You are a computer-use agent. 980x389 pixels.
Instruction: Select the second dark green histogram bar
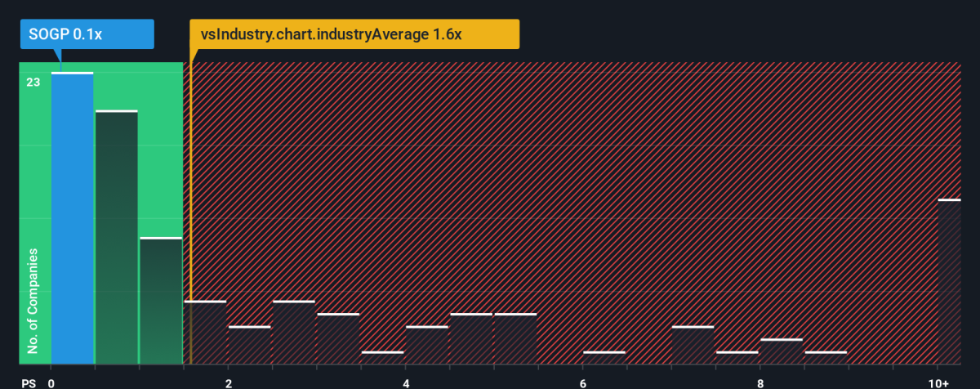tap(116, 237)
